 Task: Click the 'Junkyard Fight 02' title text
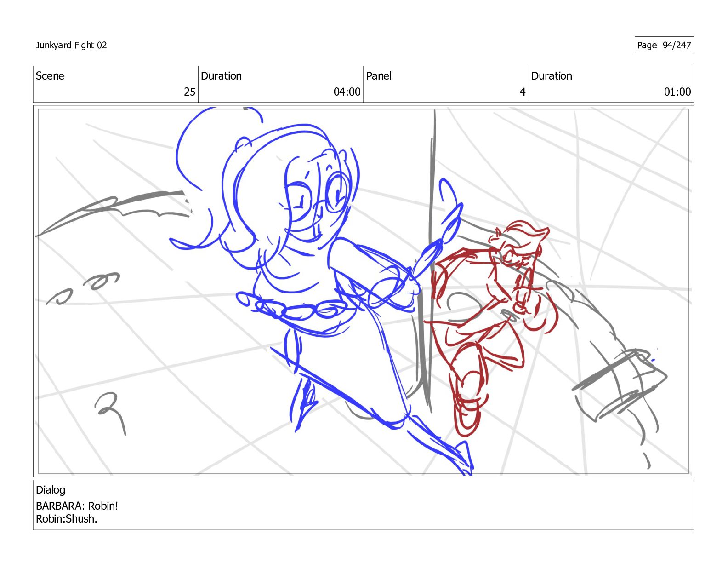71,45
